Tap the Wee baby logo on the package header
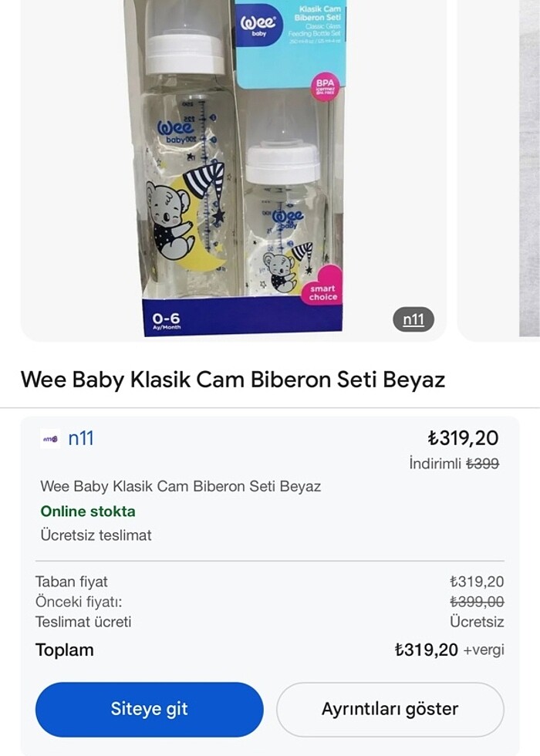Viewport: 540px width, 756px height. pyautogui.click(x=258, y=23)
